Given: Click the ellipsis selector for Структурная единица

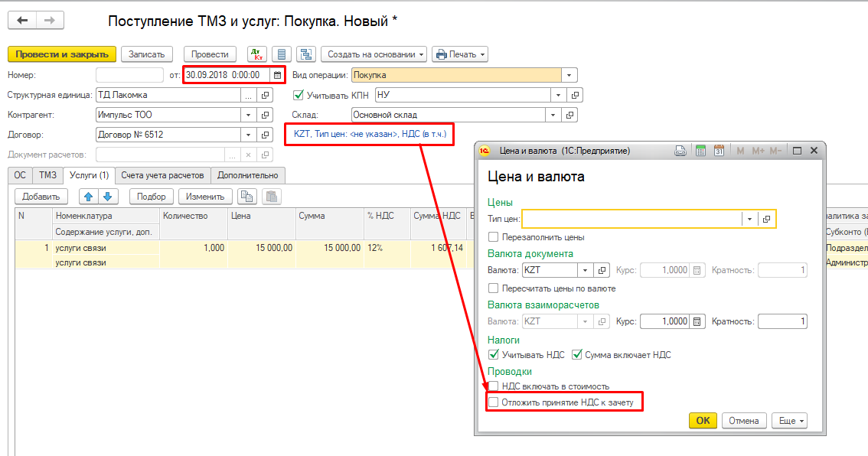Looking at the screenshot, I should tap(249, 95).
